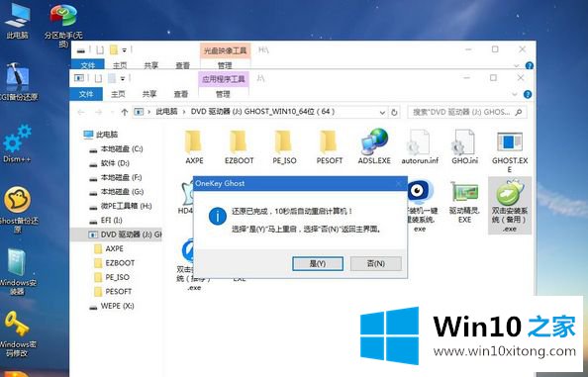Launch the Dism++ desktop shortcut
The height and width of the screenshot is (377, 588).
click(x=17, y=143)
